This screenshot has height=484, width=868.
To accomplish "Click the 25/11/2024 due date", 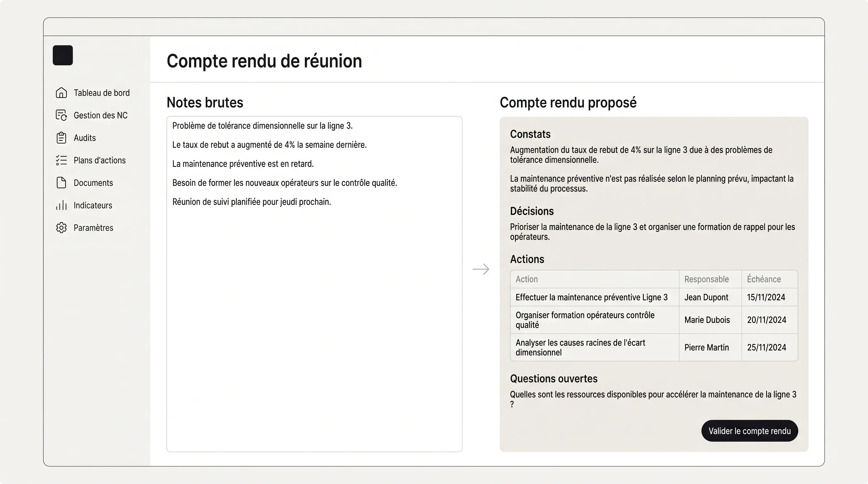I will (x=770, y=347).
